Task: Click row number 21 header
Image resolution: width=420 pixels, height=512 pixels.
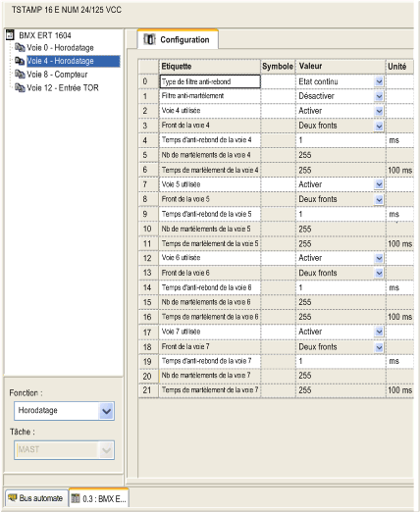Action: [148, 390]
